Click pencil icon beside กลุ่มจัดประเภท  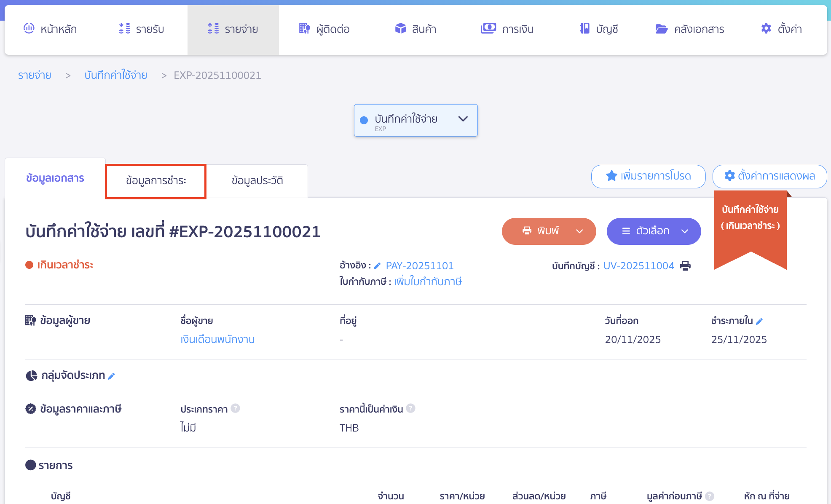(x=112, y=376)
